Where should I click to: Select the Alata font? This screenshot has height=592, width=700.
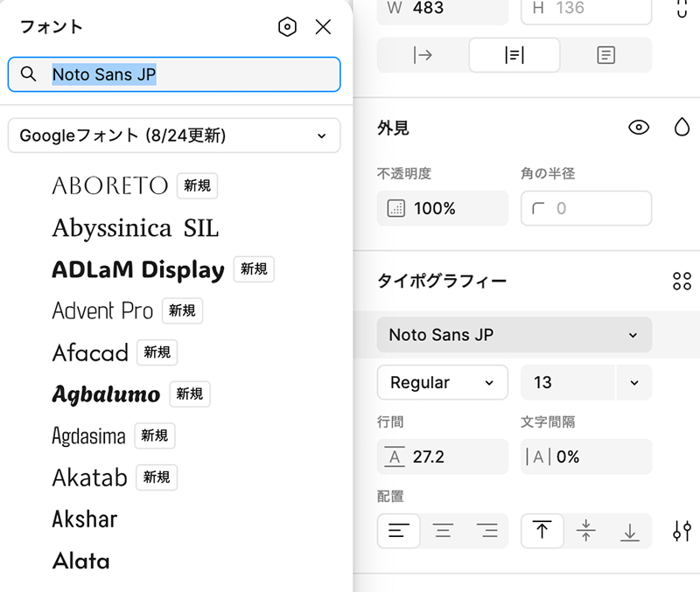[x=80, y=561]
